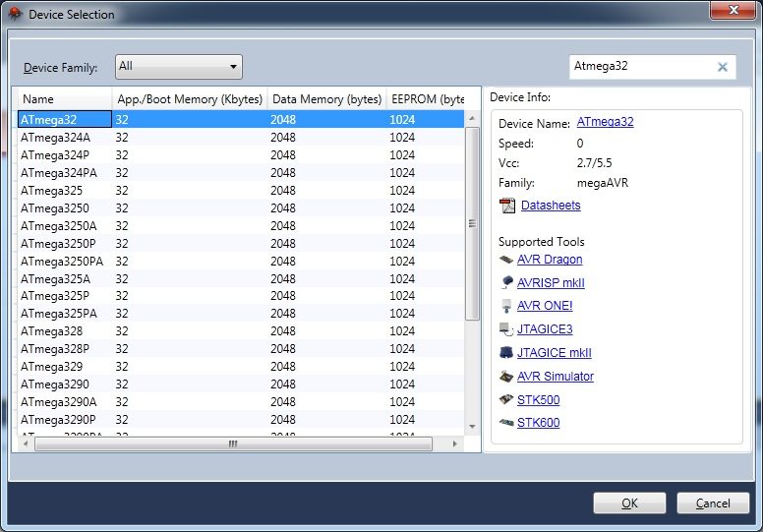Click the STK600 board icon
The height and width of the screenshot is (532, 763).
click(x=506, y=423)
